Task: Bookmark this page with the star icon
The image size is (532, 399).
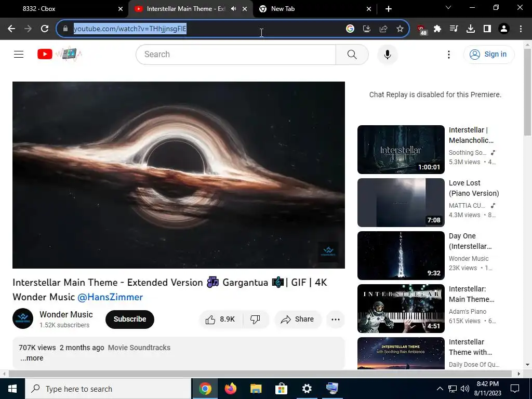Action: coord(400,29)
